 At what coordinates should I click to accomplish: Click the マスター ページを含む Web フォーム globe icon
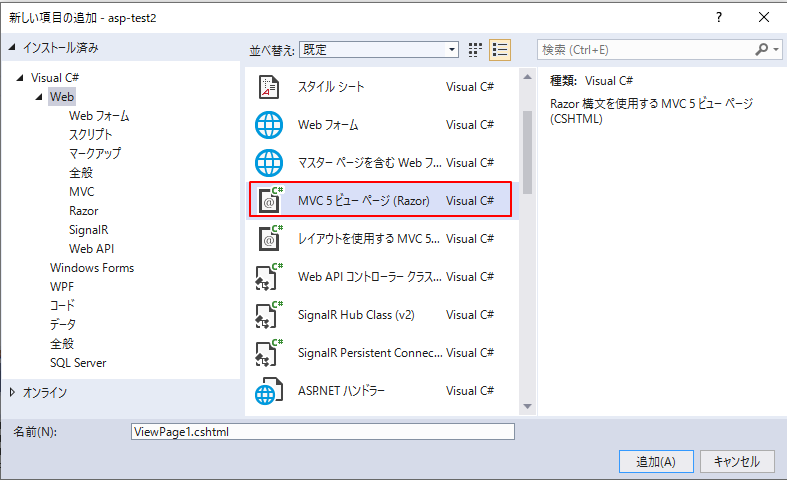tap(269, 163)
